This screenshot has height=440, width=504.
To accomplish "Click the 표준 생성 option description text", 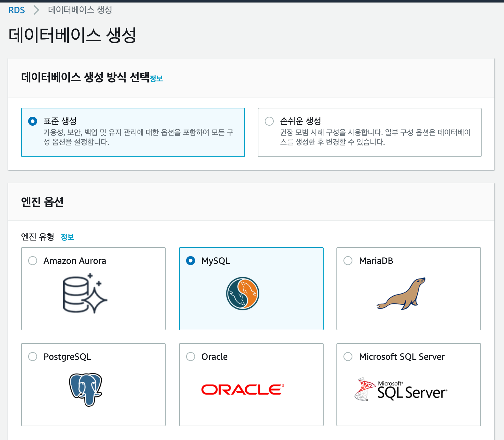I will [138, 137].
